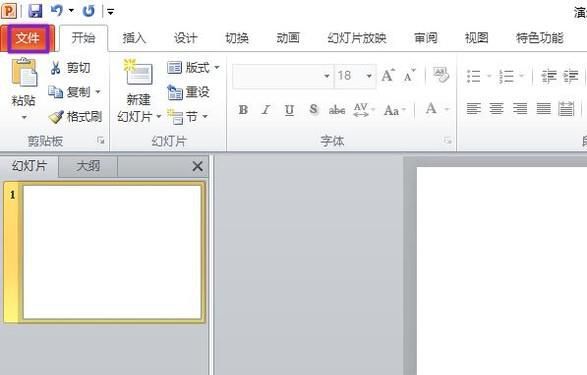Expand the 复制 dropdown arrow
587x375 pixels.
click(98, 92)
